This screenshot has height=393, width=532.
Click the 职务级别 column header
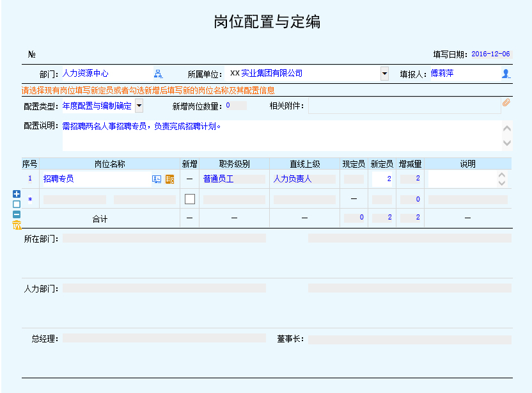234,164
